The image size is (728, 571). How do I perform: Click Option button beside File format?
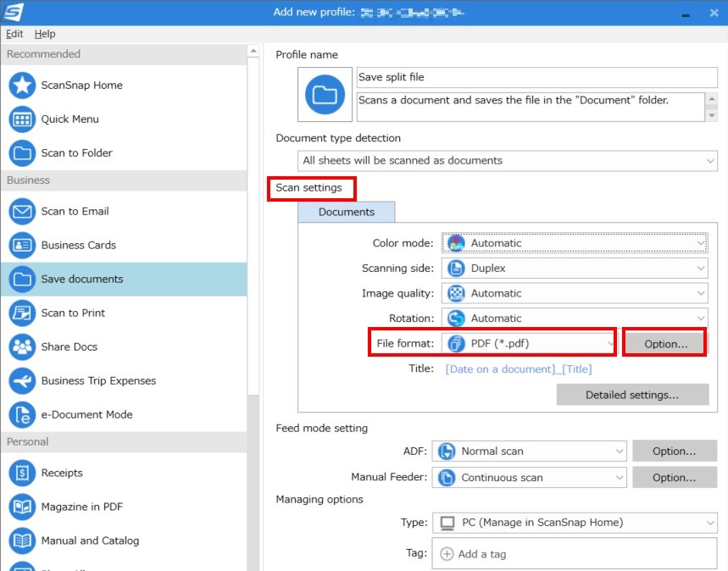(x=664, y=343)
